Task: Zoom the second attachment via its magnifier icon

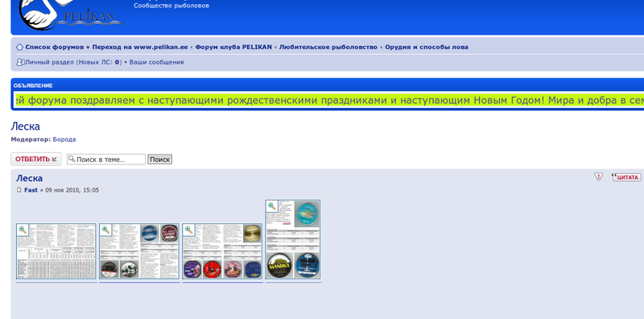Action: (x=106, y=230)
